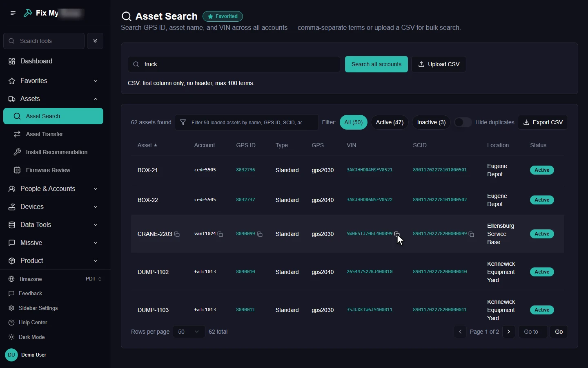588x368 pixels.
Task: Click the Asset Search magnifier heading icon
Action: (127, 16)
